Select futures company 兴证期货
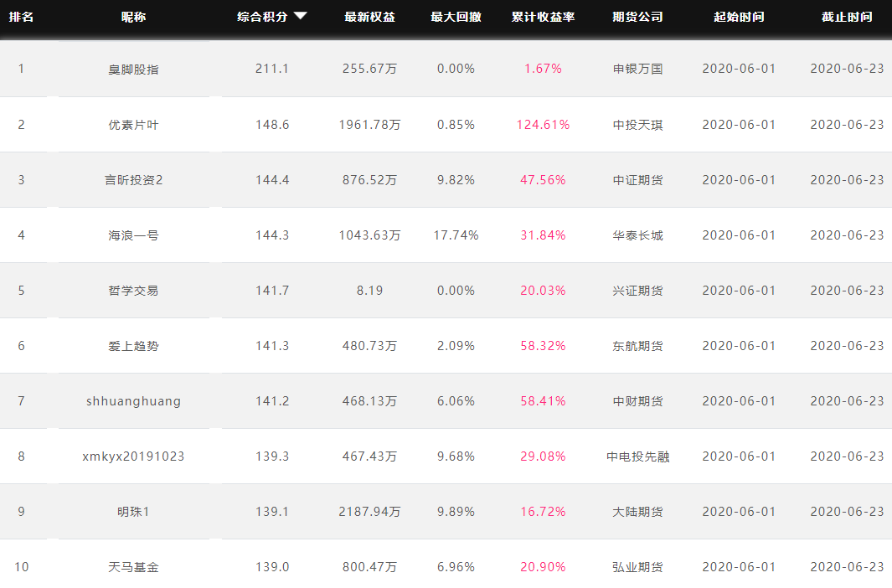The image size is (892, 588). (x=637, y=291)
